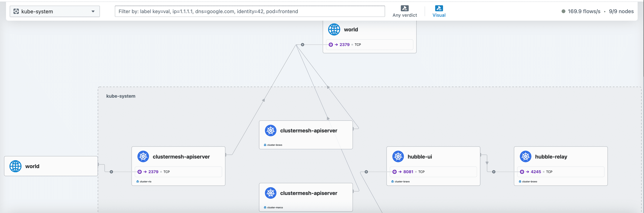644x213 pixels.
Task: Click the cluster icon on cluster-bravo clustermesh-apiserver card
Action: 265,145
